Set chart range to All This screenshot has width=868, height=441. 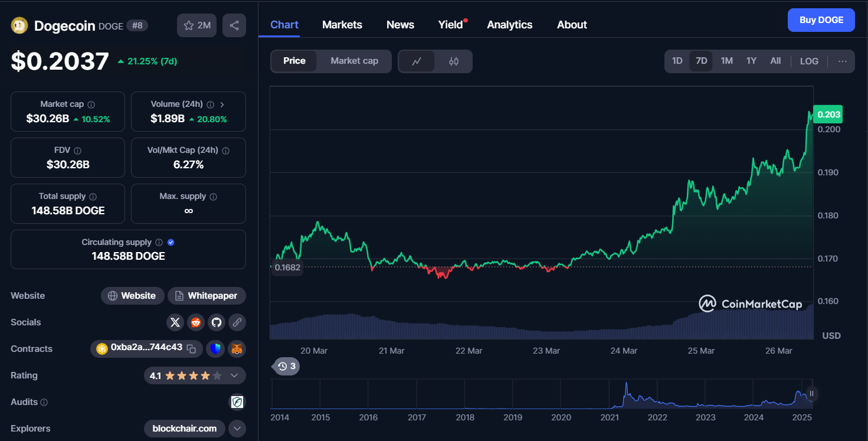click(x=775, y=61)
